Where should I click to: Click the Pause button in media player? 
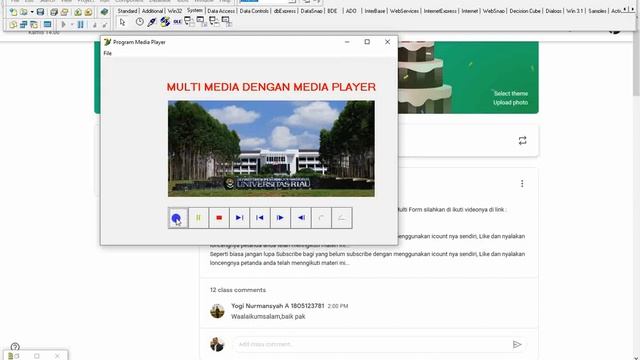coord(198,218)
